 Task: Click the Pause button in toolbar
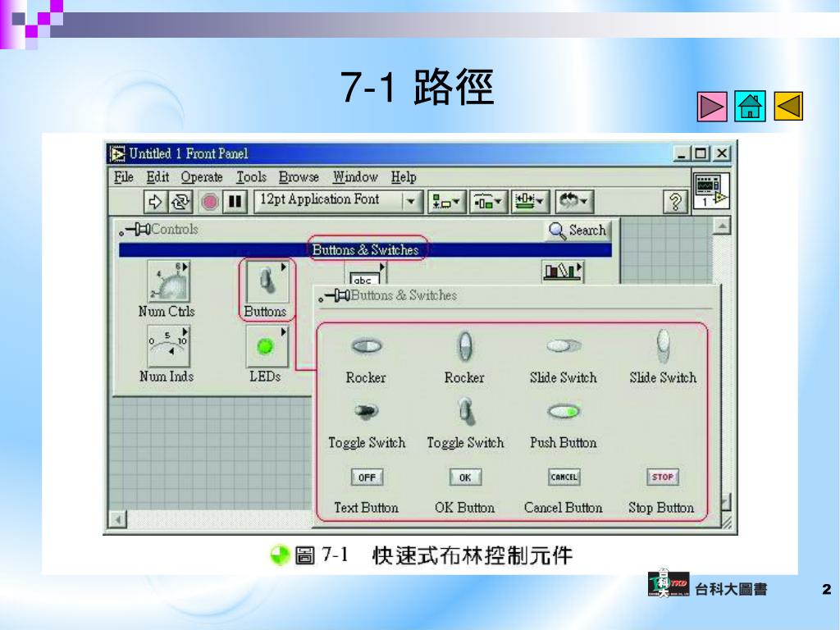(x=235, y=202)
